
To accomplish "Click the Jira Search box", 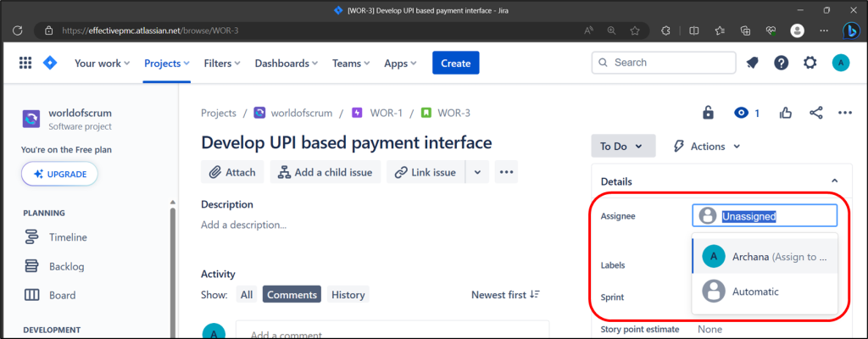I will pyautogui.click(x=664, y=63).
